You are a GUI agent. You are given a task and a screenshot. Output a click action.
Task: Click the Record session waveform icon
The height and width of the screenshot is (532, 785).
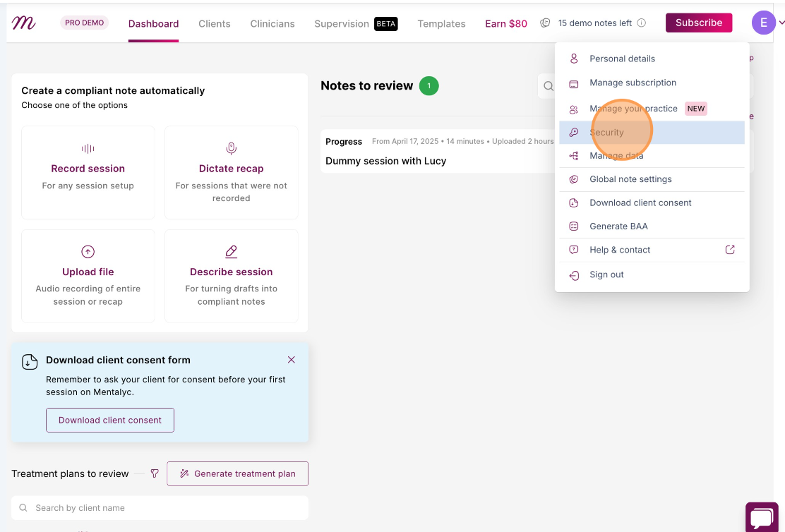click(x=88, y=149)
